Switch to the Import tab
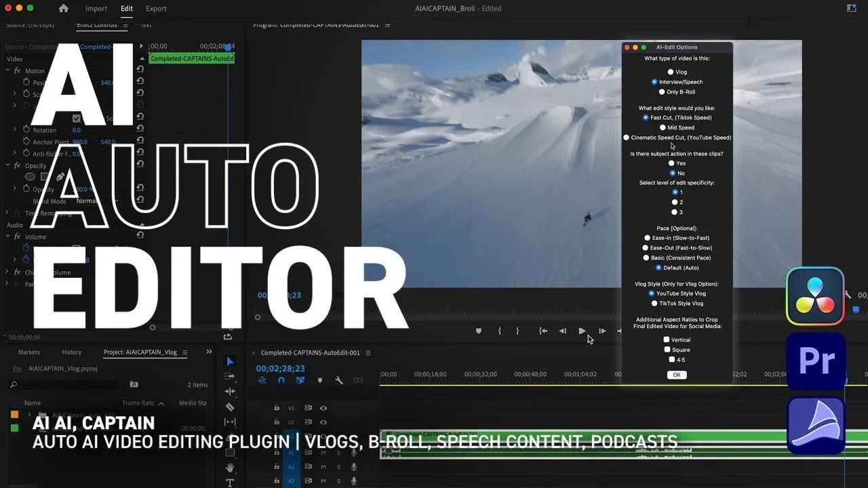868x488 pixels. tap(96, 8)
